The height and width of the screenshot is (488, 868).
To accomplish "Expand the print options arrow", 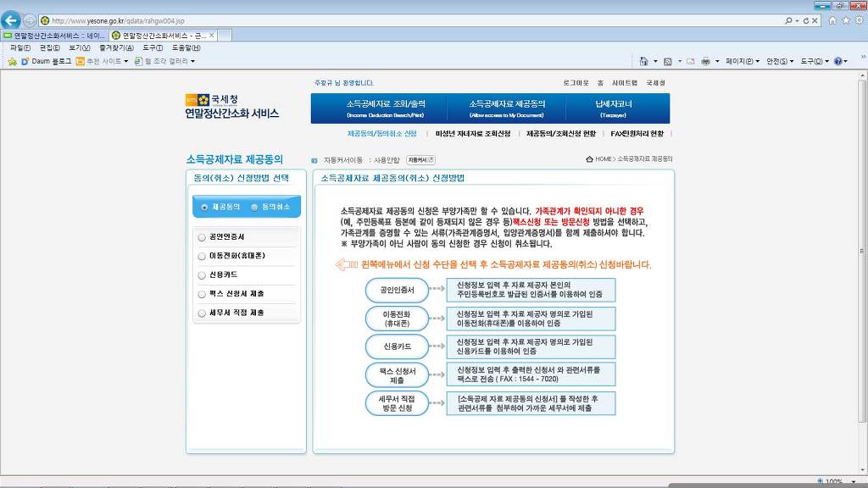I will pyautogui.click(x=717, y=61).
